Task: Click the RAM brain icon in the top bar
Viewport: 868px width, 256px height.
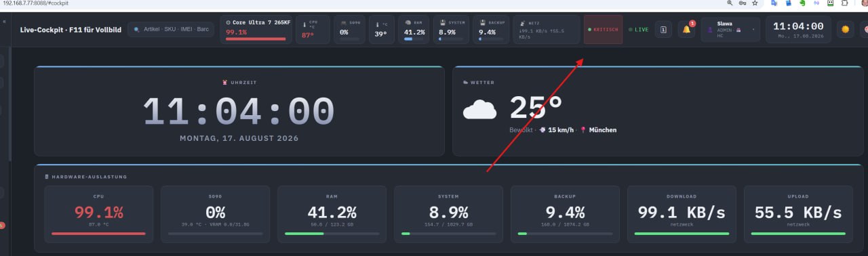Action: (408, 22)
